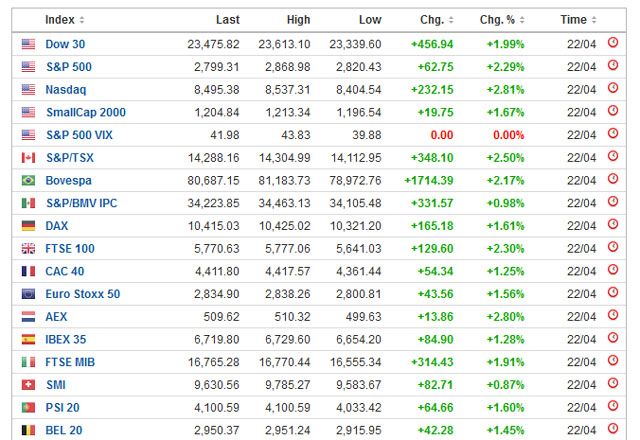
Task: Open the S&P 500 VIX link
Action: pyautogui.click(x=79, y=135)
